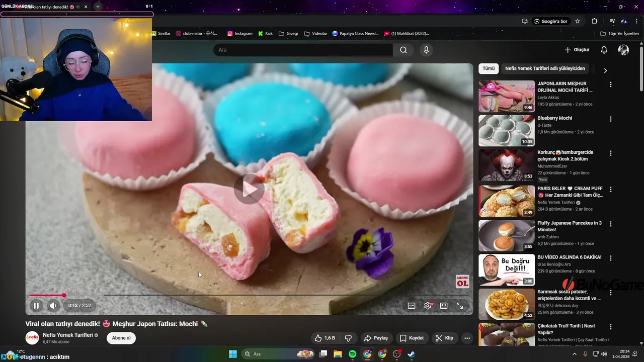This screenshot has height=362, width=644.
Task: Click the Nefis channel avatar
Action: point(32,338)
